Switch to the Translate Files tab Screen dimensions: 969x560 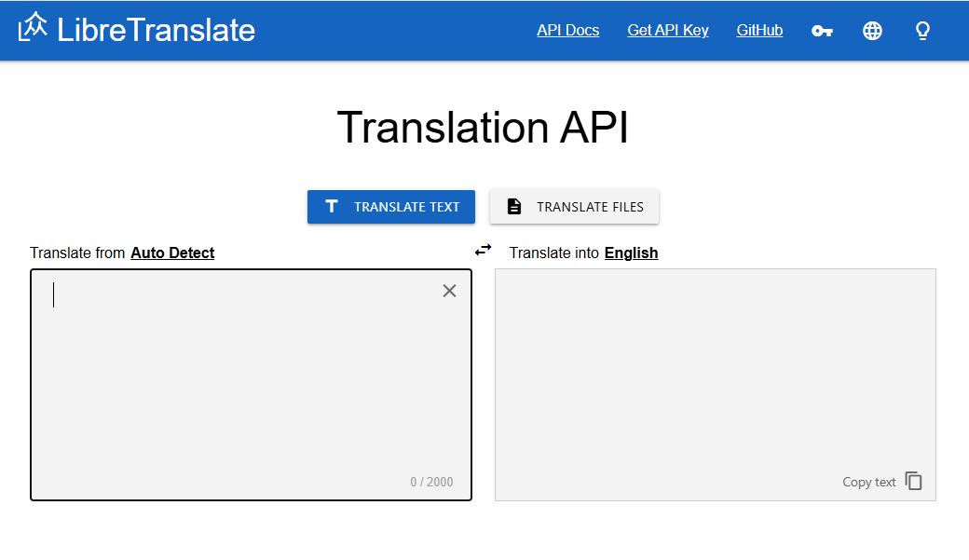[574, 207]
